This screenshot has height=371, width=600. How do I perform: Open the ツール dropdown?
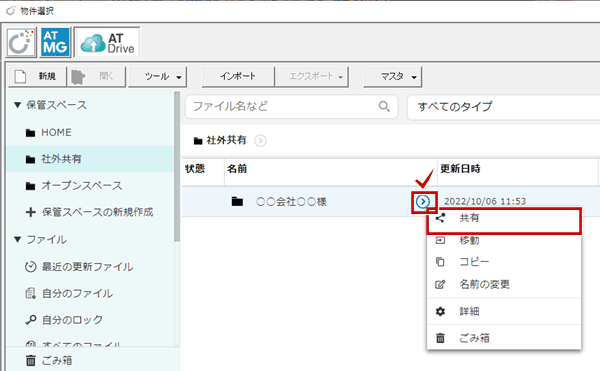pos(157,76)
